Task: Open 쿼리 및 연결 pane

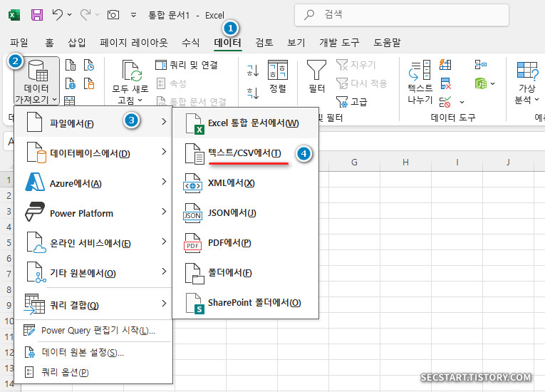Action: [187, 65]
